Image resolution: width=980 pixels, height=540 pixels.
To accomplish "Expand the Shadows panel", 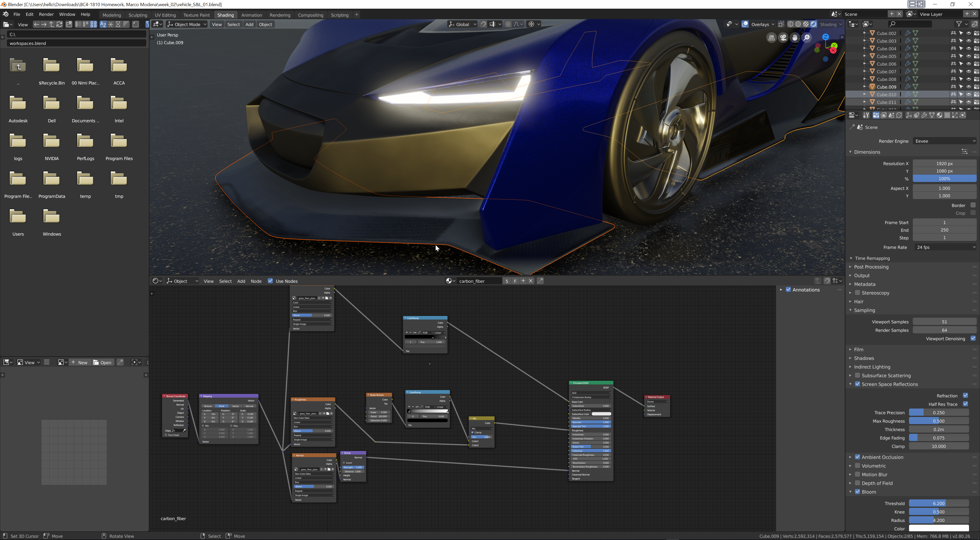I will pyautogui.click(x=864, y=358).
